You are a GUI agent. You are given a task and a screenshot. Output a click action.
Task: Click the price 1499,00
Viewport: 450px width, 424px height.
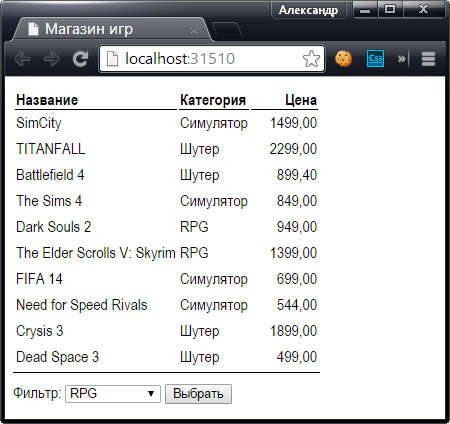293,123
